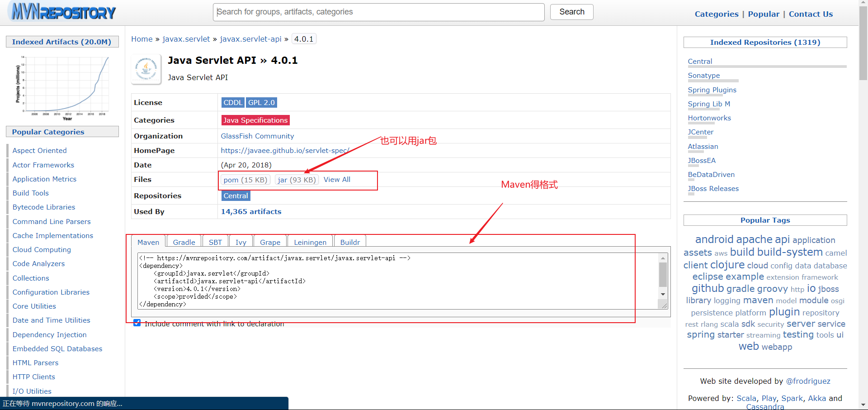This screenshot has width=868, height=410.
Task: Open Popular in the top navigation
Action: [764, 14]
